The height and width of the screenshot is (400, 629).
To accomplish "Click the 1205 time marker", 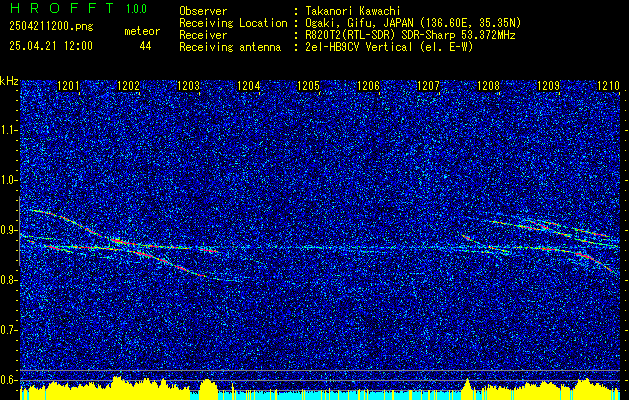I will 308,86.
